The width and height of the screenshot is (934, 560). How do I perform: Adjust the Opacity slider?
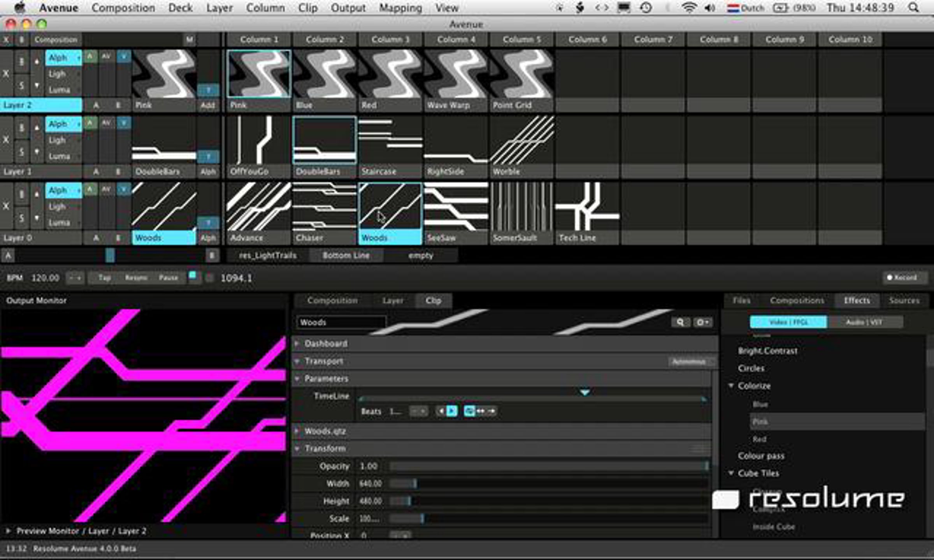pos(549,466)
